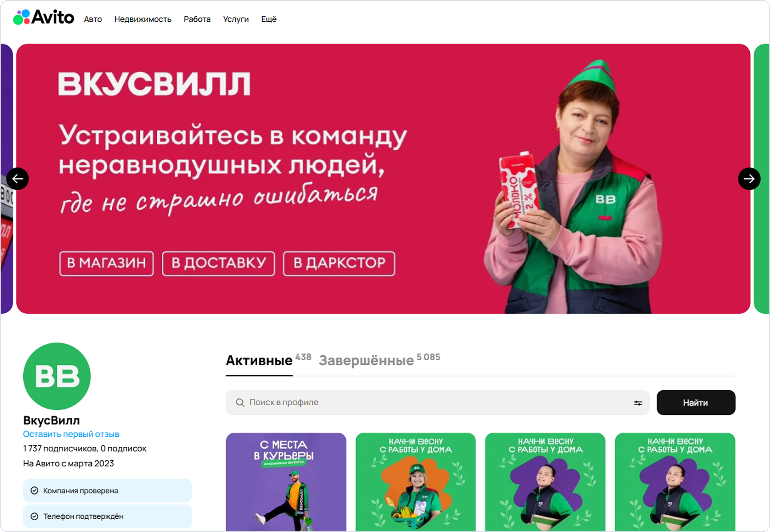Open the Недвижимость category
Image resolution: width=770 pixels, height=532 pixels.
(143, 19)
